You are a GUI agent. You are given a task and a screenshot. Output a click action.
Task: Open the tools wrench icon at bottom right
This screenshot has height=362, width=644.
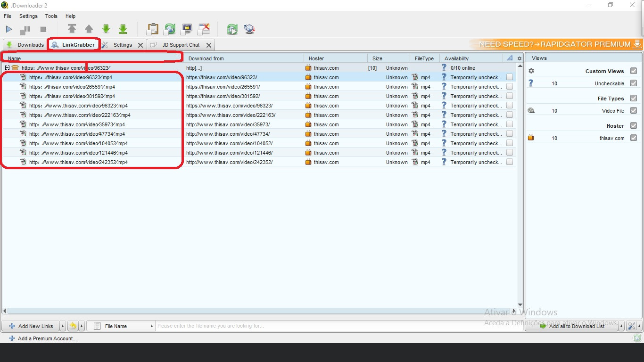pyautogui.click(x=631, y=326)
